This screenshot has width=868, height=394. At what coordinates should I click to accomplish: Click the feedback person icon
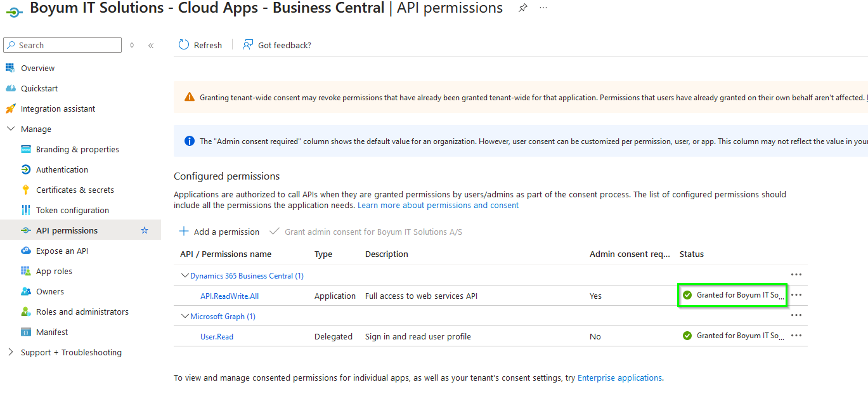click(x=248, y=45)
